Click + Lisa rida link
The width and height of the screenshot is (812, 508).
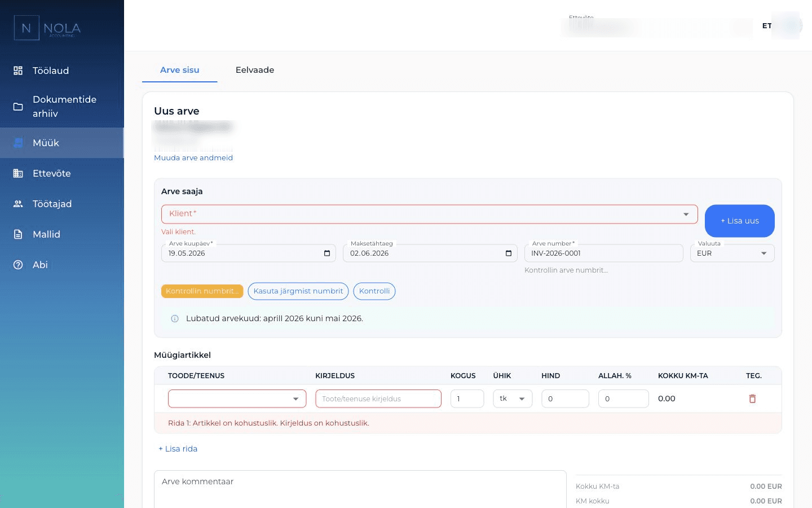pyautogui.click(x=178, y=449)
